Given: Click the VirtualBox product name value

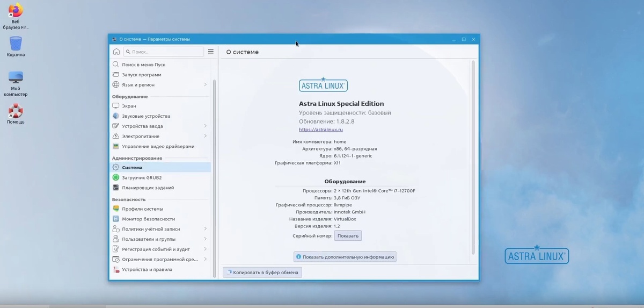Looking at the screenshot, I should pyautogui.click(x=345, y=219).
